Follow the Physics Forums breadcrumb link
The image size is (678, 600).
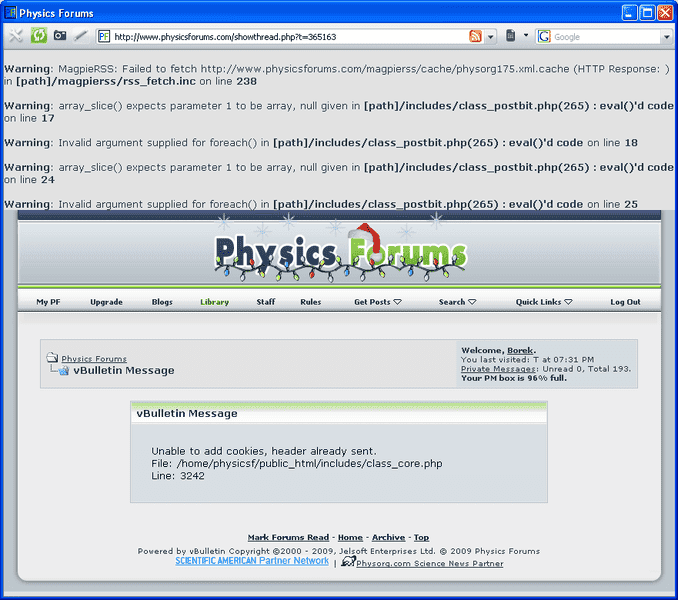click(x=94, y=358)
